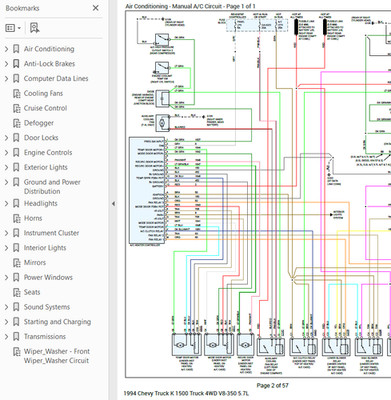Click the Power Windows bookmark icon
Image resolution: width=391 pixels, height=400 pixels.
16,277
